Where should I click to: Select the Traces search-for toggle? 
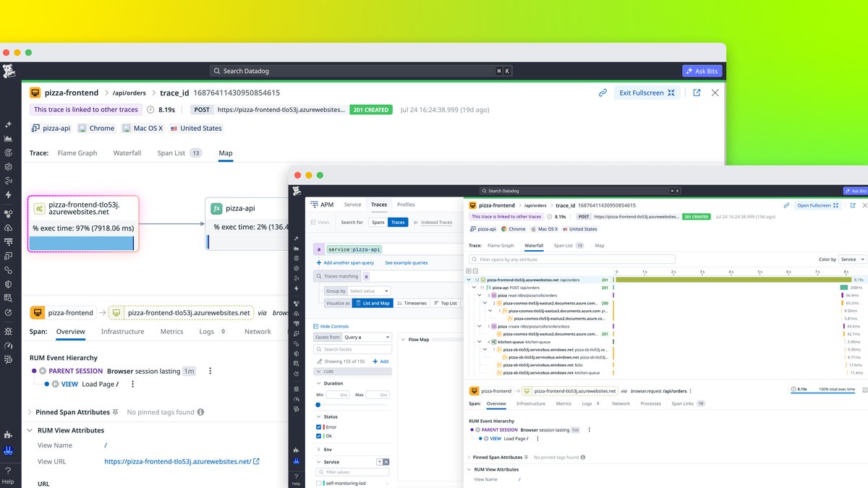(398, 222)
